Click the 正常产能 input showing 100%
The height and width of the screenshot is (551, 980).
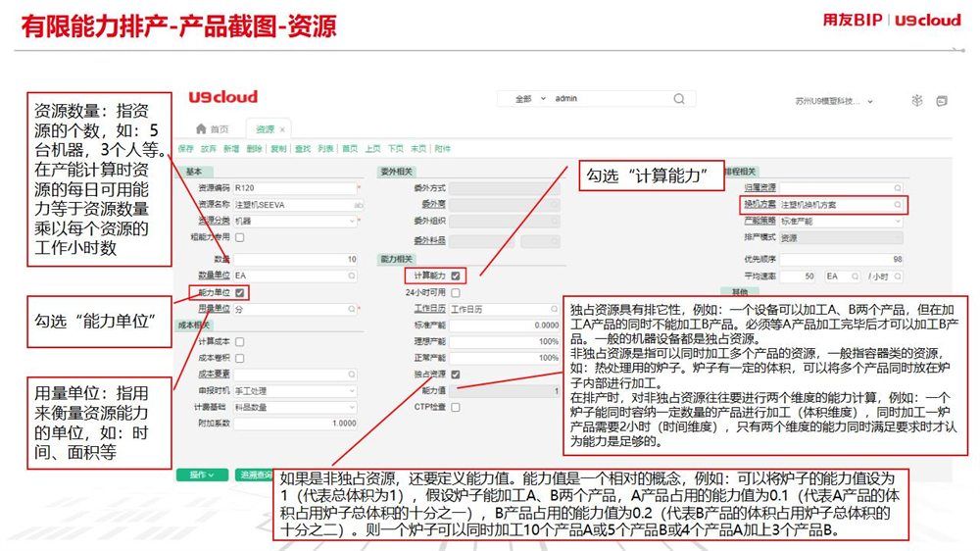pyautogui.click(x=505, y=359)
